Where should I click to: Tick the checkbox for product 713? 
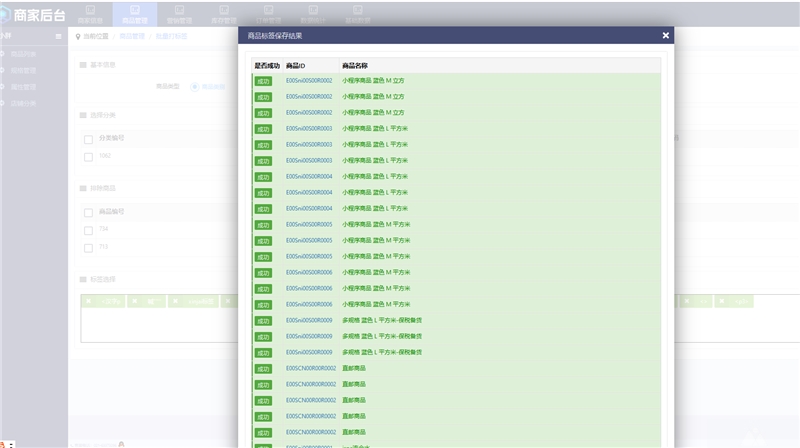click(88, 248)
